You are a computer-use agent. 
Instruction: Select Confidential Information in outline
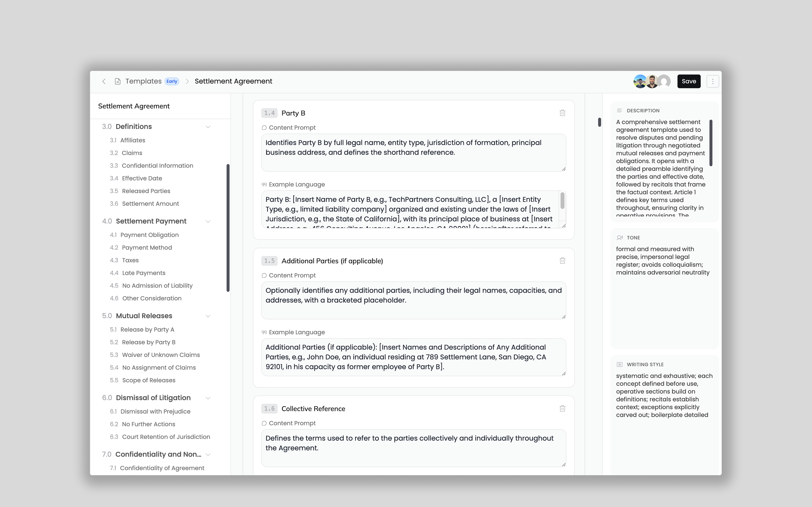[157, 166]
